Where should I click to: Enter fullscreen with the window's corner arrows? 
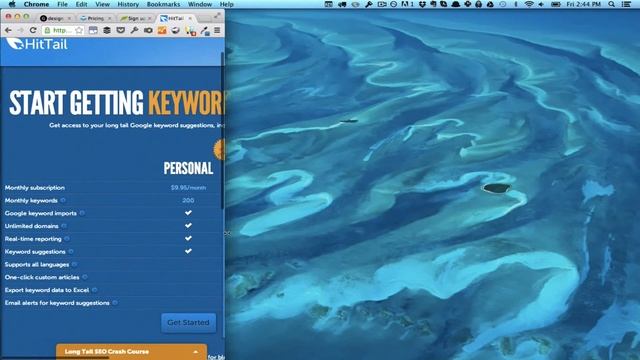coord(217,16)
